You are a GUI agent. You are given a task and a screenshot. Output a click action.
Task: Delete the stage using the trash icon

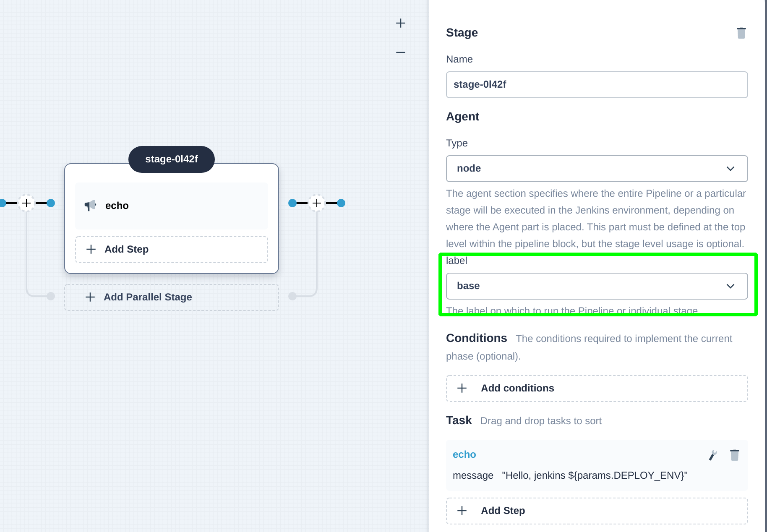[741, 33]
